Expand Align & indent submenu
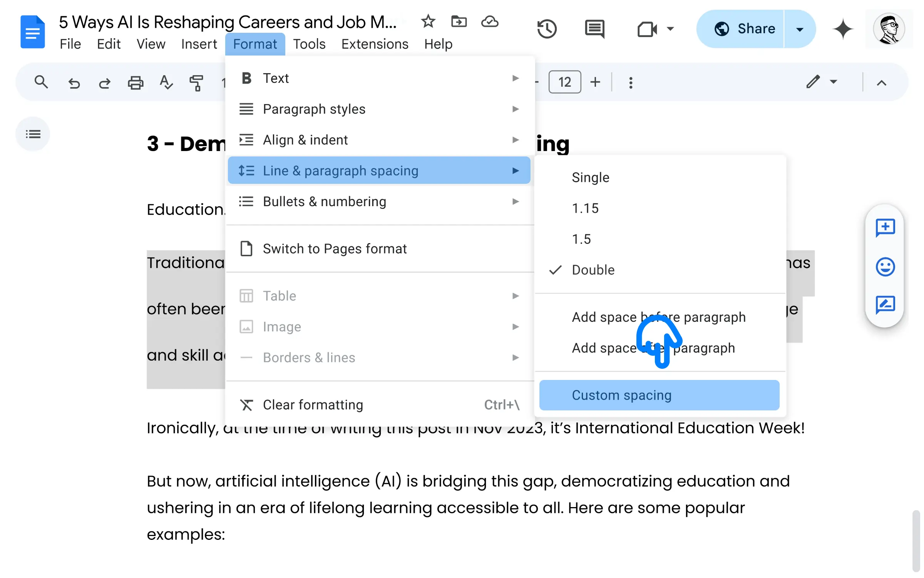Viewport: 924px width, 578px height. [379, 140]
